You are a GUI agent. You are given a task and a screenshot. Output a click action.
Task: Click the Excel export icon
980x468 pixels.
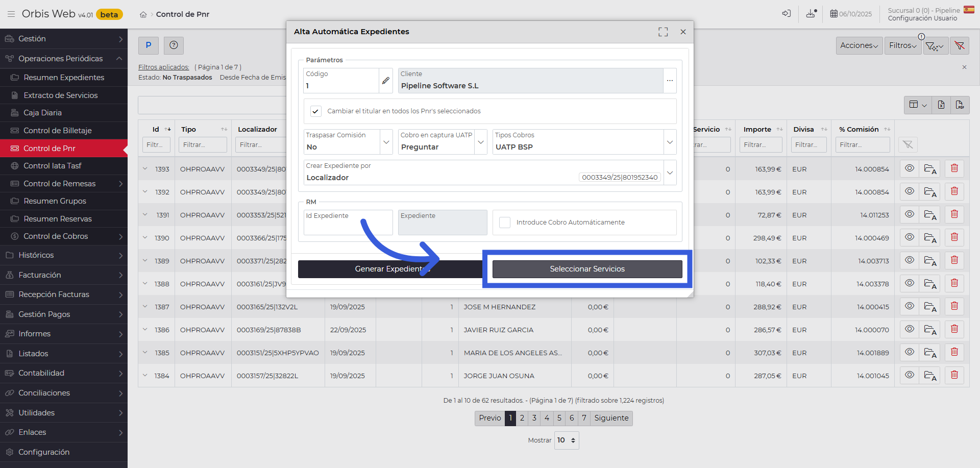point(941,105)
